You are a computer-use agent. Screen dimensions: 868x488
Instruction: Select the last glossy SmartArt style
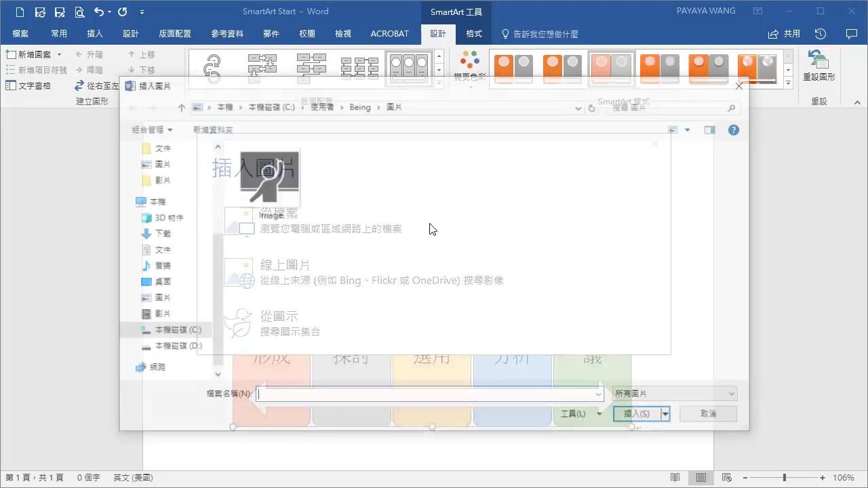(758, 68)
